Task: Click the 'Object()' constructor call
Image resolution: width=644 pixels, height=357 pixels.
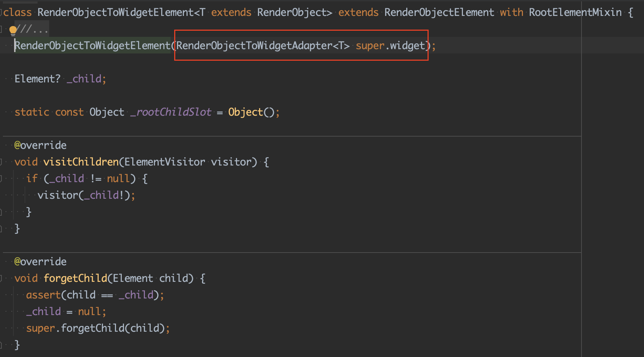Action: (251, 112)
